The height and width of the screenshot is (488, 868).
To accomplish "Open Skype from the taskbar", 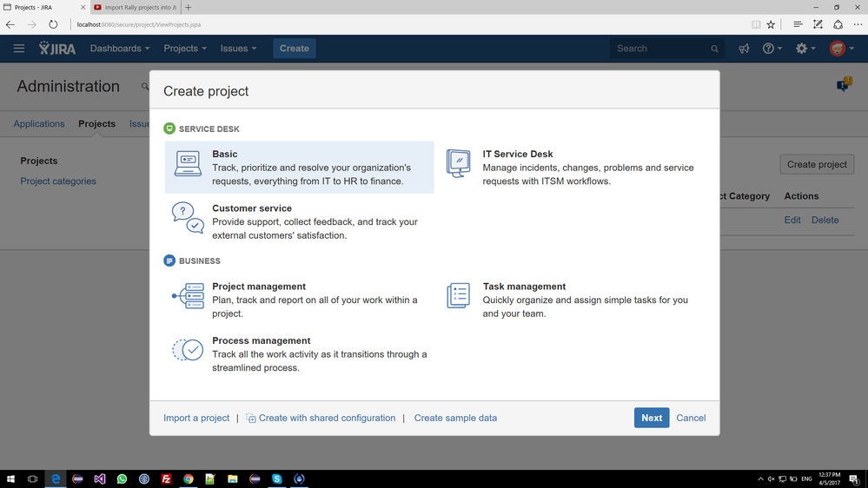I will coord(277,479).
